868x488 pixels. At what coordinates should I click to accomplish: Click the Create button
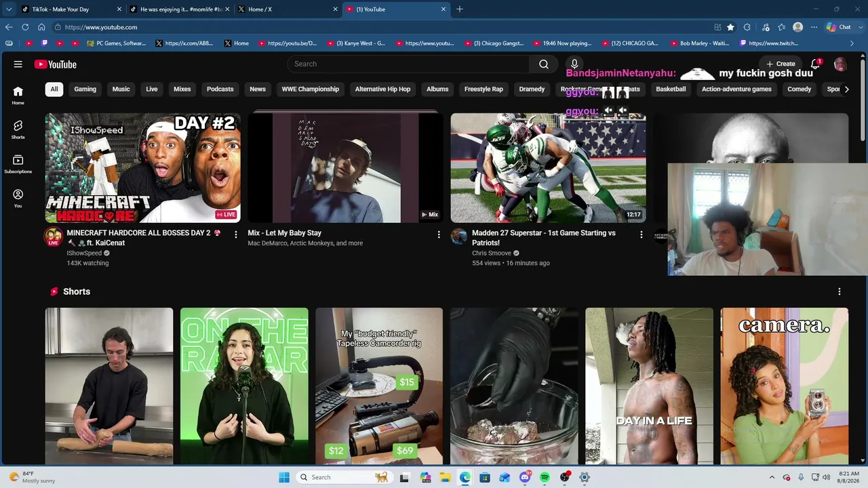781,64
